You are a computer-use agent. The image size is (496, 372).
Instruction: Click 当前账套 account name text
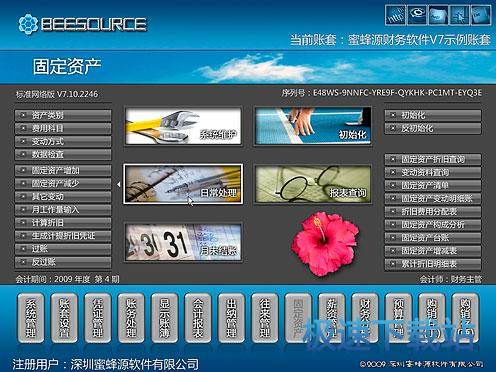tap(390, 40)
